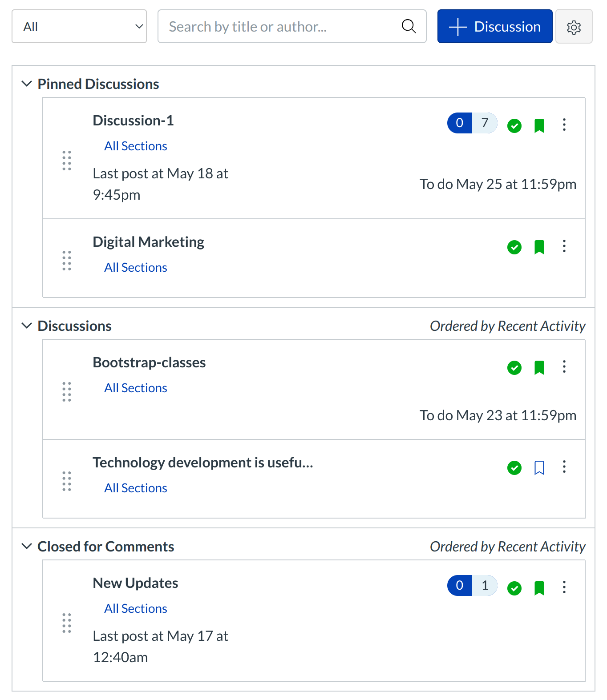Subscribe to Technology development discussion
The width and height of the screenshot is (607, 700).
(539, 468)
